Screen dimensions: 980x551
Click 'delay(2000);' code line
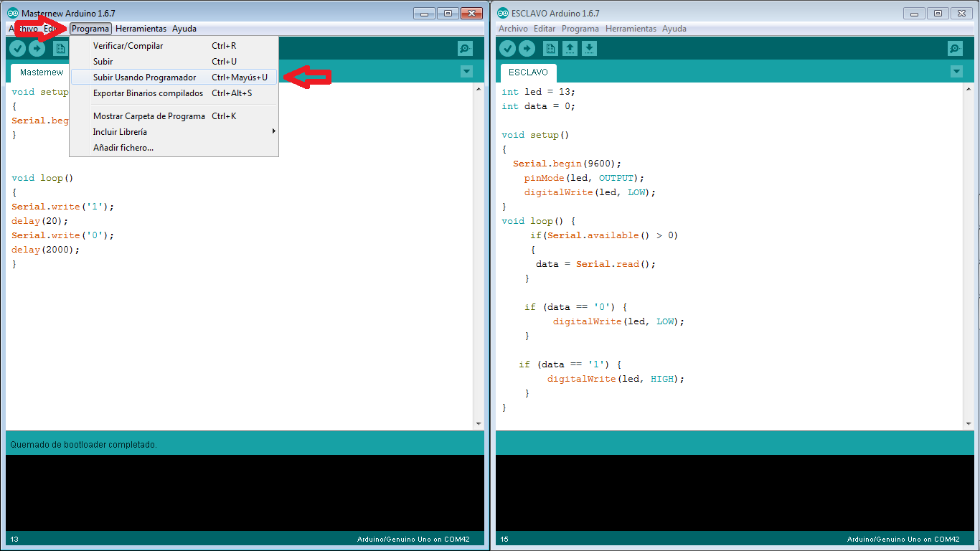46,250
